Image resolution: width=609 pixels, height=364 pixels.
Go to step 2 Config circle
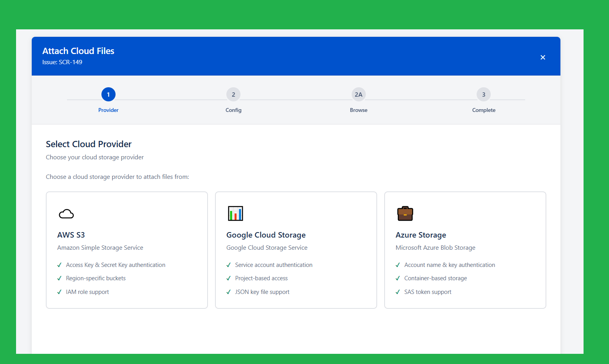233,94
